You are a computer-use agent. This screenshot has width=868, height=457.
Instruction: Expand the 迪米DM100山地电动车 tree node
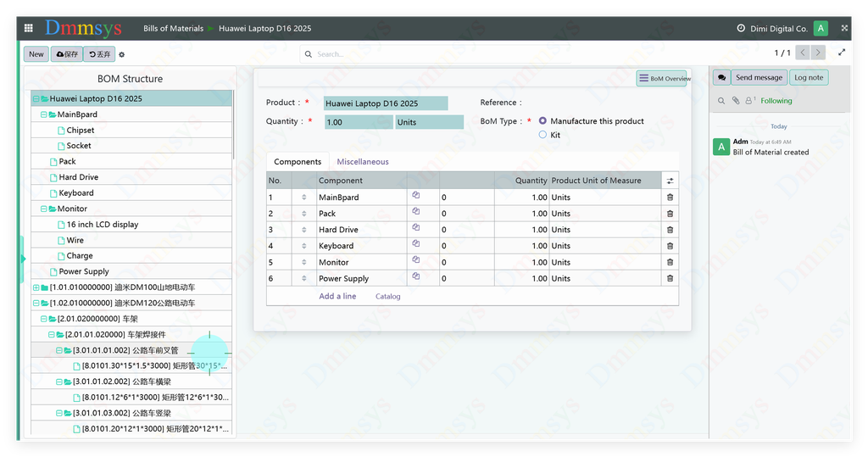point(36,287)
